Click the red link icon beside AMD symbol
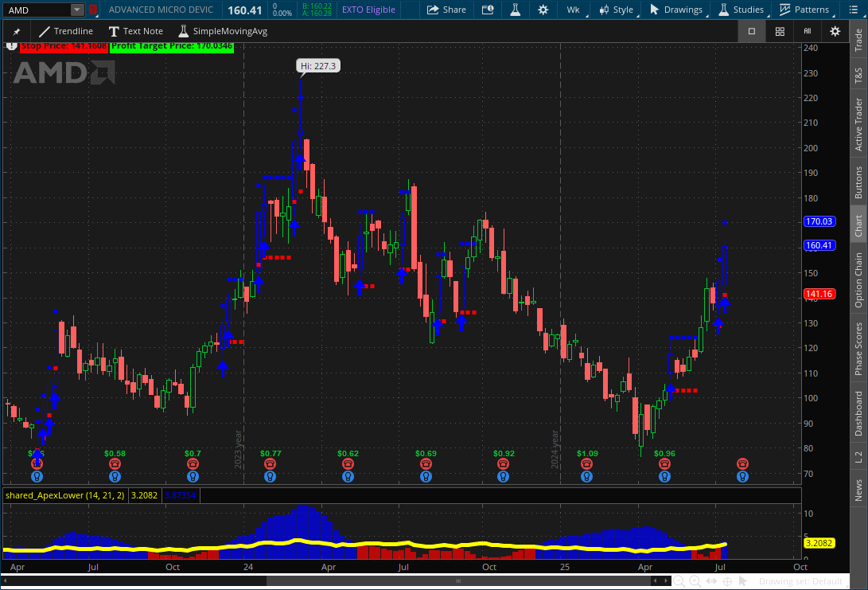Viewport: 868px width, 590px height. coord(93,10)
